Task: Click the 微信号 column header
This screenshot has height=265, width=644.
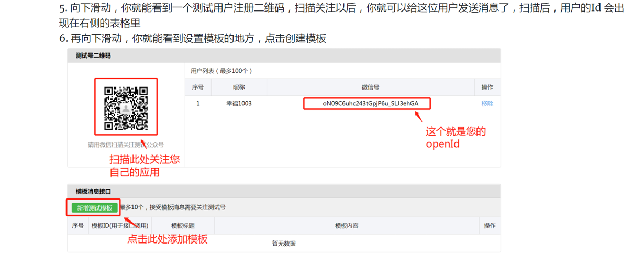Action: point(370,87)
